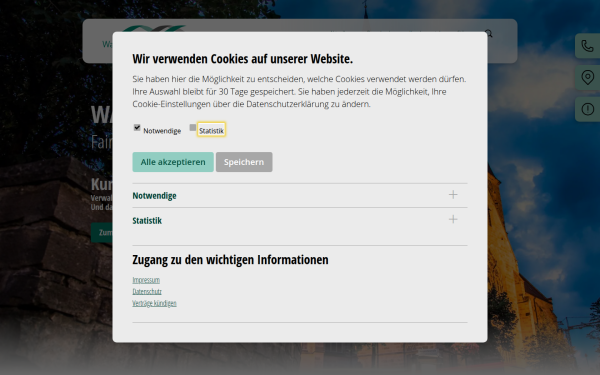600x375 pixels.
Task: Click the Statistik accordion heading
Action: tap(147, 220)
